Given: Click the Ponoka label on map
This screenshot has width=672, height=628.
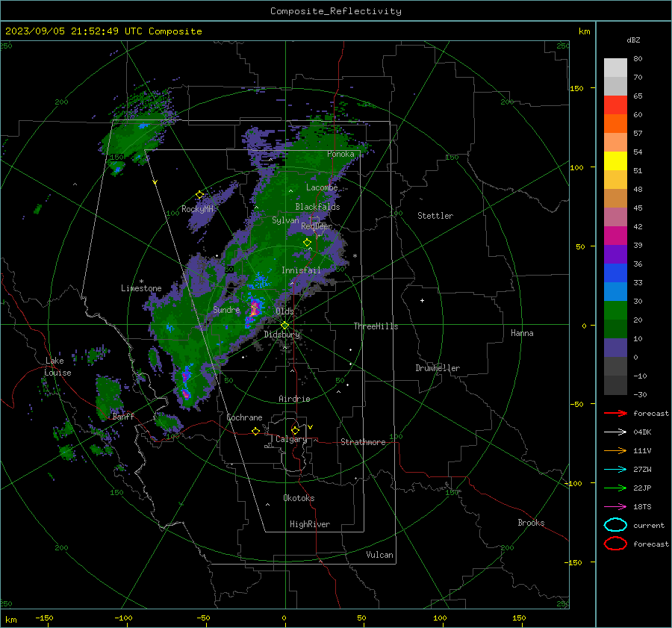Looking at the screenshot, I should [x=340, y=155].
